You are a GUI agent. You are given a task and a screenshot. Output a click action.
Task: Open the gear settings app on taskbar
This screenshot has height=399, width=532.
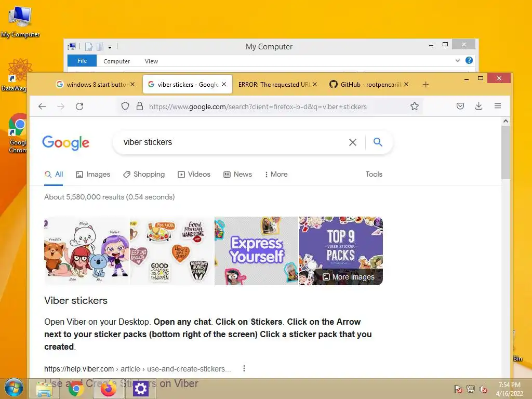(140, 389)
